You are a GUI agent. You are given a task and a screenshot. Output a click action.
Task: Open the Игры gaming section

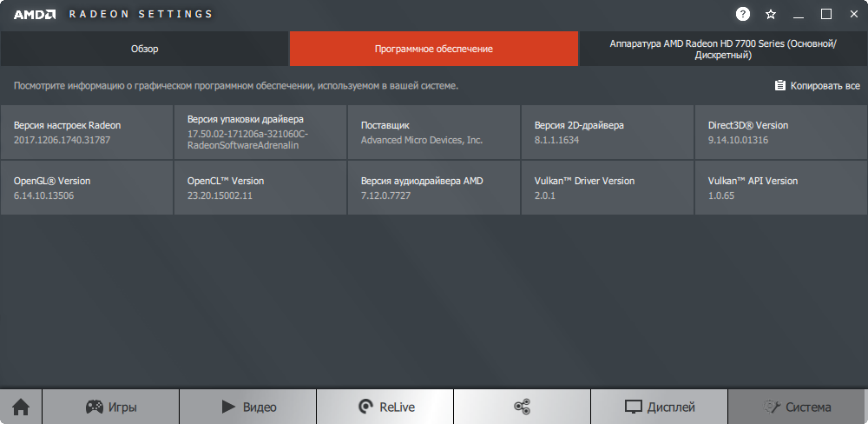[x=111, y=407]
